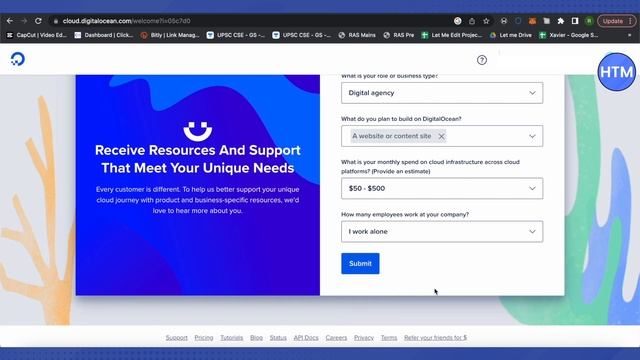Click the browser back arrow
Image resolution: width=640 pixels, height=360 pixels.
tap(10, 21)
